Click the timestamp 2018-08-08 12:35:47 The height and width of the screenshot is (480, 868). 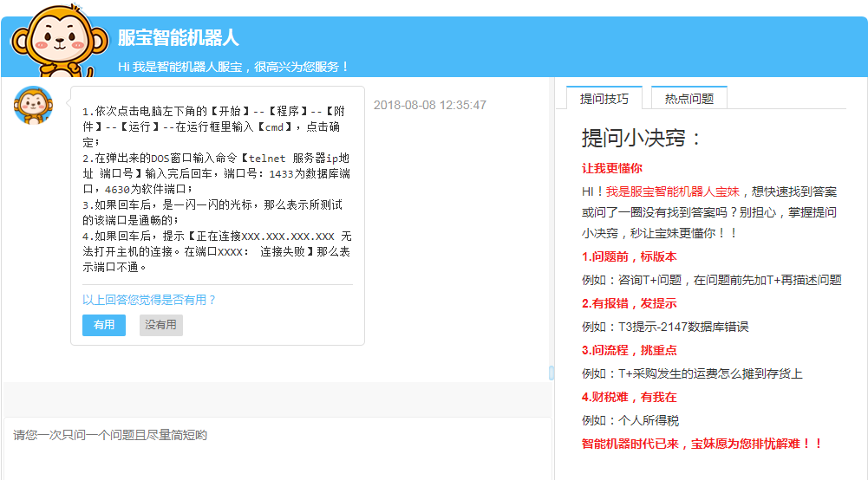pyautogui.click(x=430, y=105)
